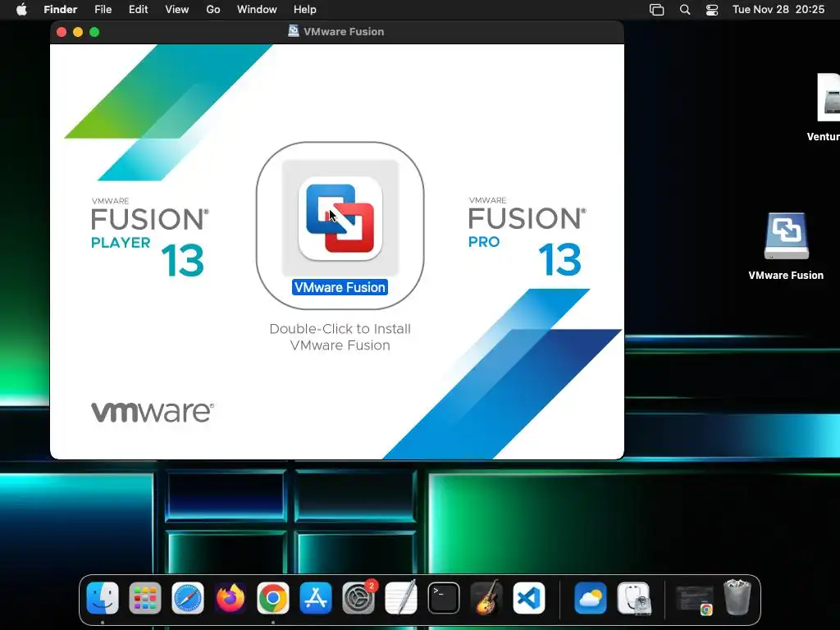Screen dimensions: 840x630
Task: Open the File menu
Action: (103, 10)
